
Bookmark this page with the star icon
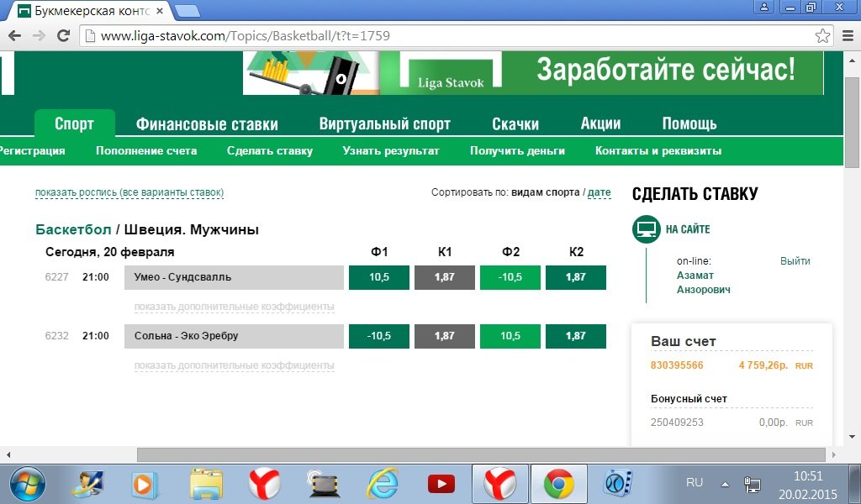(x=822, y=36)
